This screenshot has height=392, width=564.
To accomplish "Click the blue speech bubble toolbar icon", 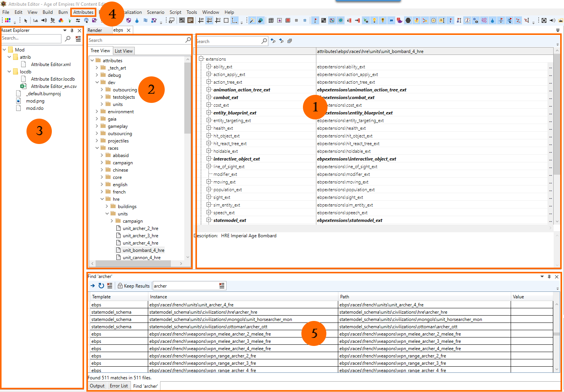I will tap(391, 20).
